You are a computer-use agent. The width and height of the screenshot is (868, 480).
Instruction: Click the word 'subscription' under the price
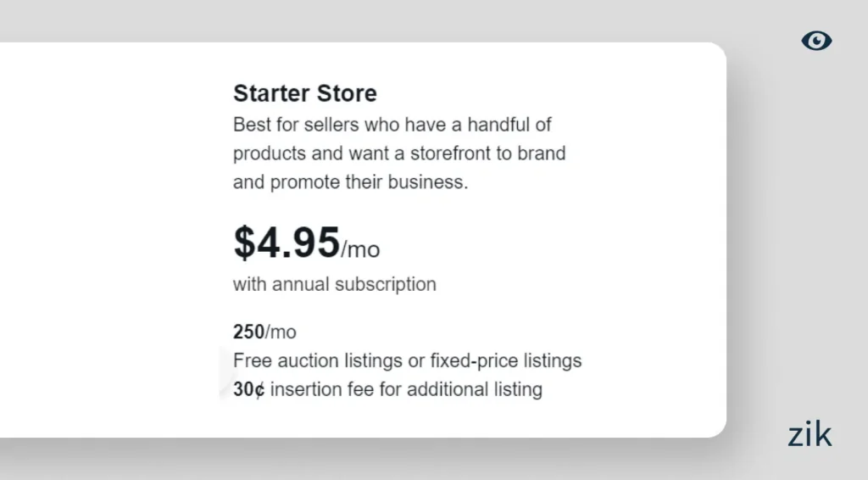click(x=385, y=284)
